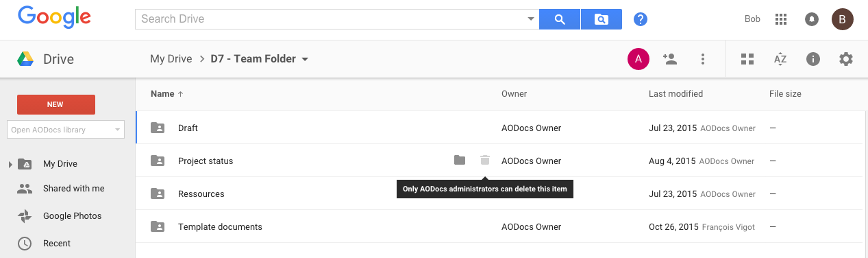
Task: Expand the search options dropdown arrow
Action: [531, 19]
